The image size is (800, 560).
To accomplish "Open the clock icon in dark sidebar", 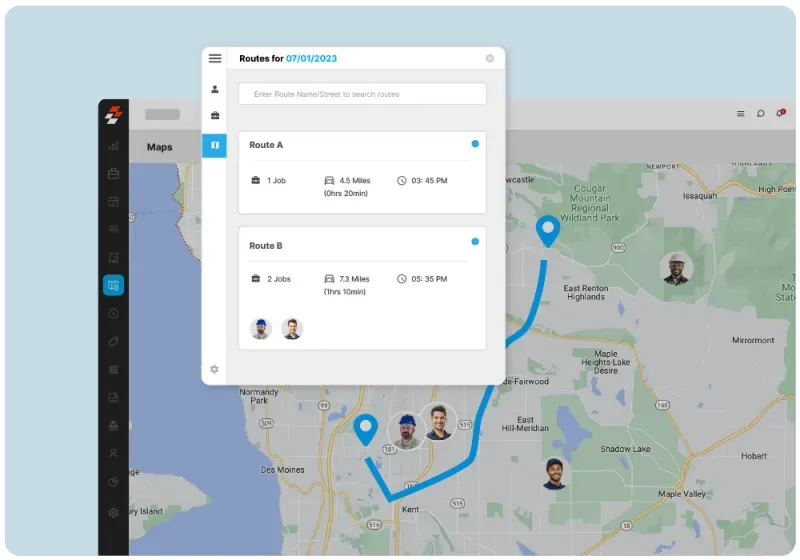I will [113, 314].
